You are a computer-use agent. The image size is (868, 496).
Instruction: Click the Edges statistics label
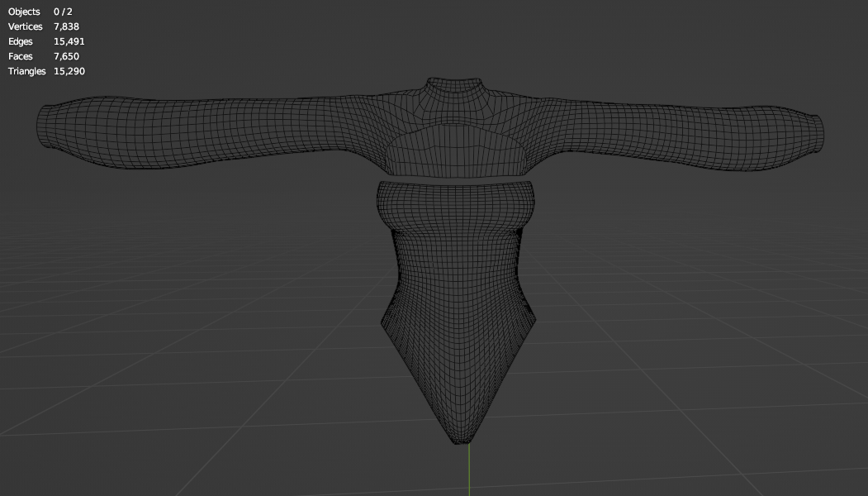coord(21,41)
